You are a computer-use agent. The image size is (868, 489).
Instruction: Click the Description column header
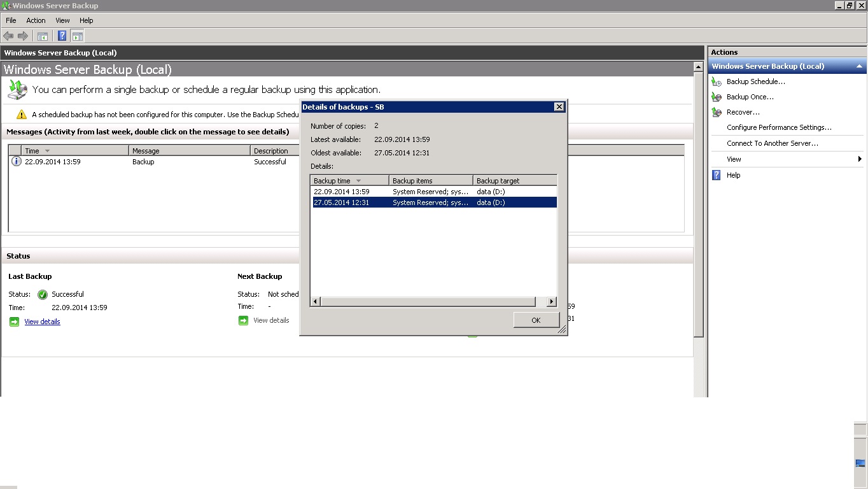(274, 151)
